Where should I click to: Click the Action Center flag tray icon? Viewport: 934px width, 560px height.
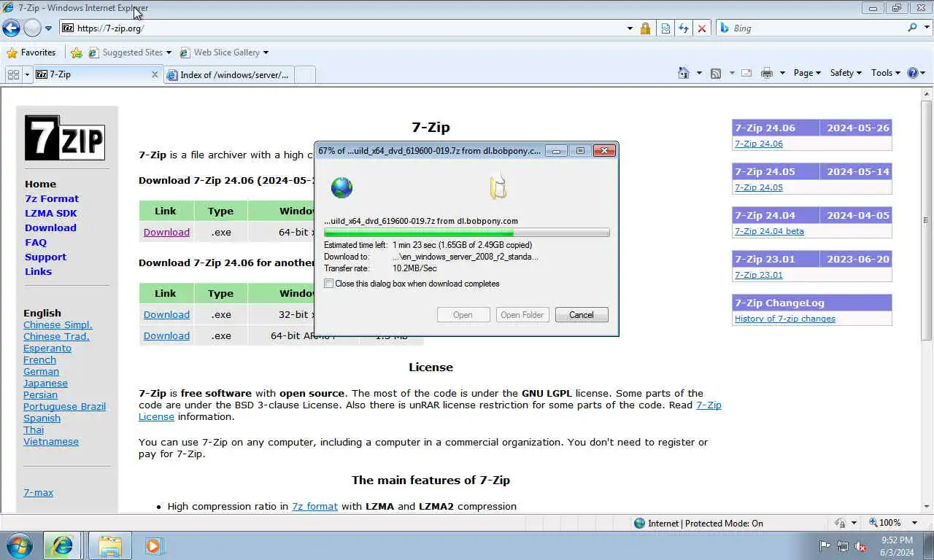click(x=825, y=546)
